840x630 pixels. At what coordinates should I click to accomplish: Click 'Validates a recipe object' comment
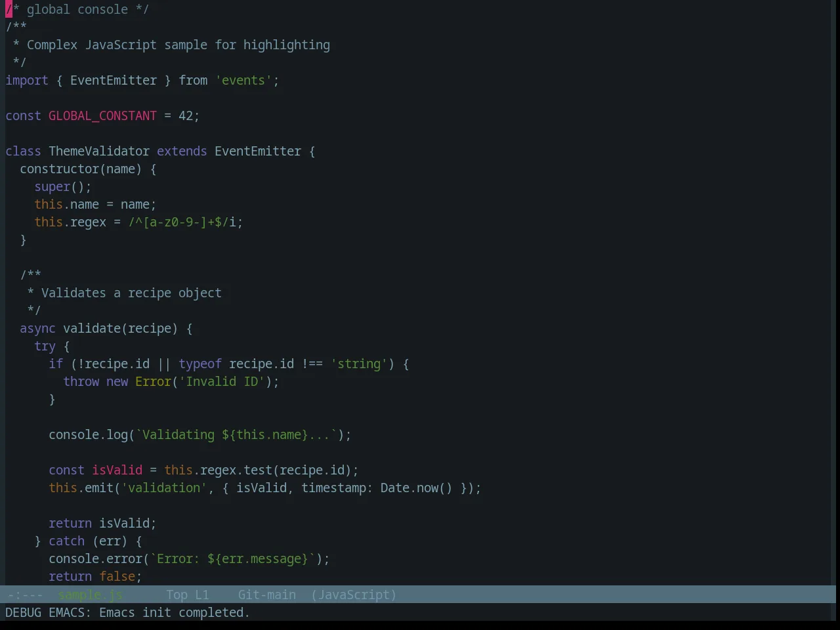click(131, 293)
